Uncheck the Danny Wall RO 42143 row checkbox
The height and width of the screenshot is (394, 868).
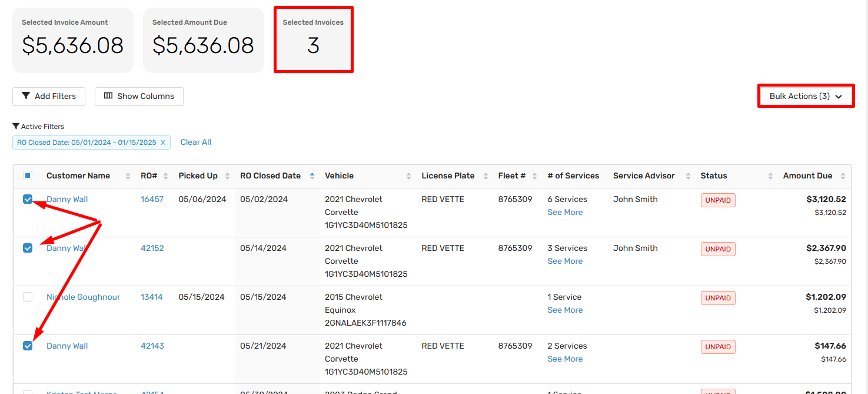pos(28,346)
